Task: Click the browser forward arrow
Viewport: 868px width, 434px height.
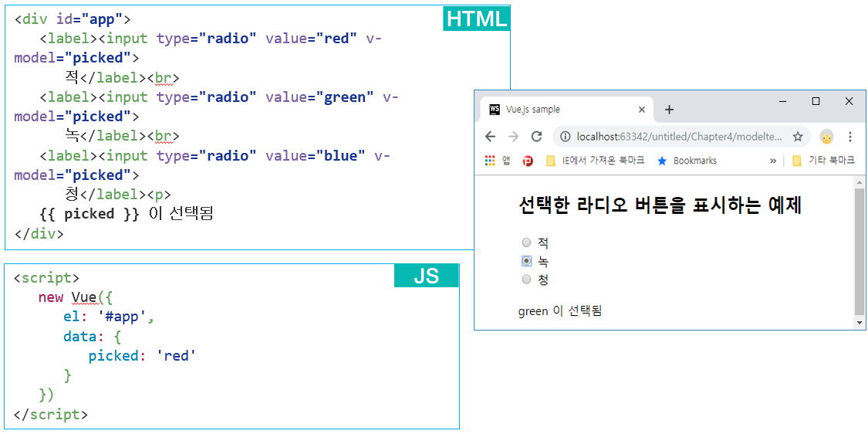Action: 513,137
